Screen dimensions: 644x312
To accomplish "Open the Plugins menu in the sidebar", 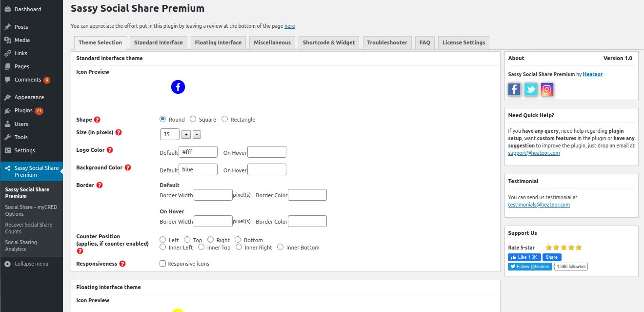I will [x=22, y=110].
